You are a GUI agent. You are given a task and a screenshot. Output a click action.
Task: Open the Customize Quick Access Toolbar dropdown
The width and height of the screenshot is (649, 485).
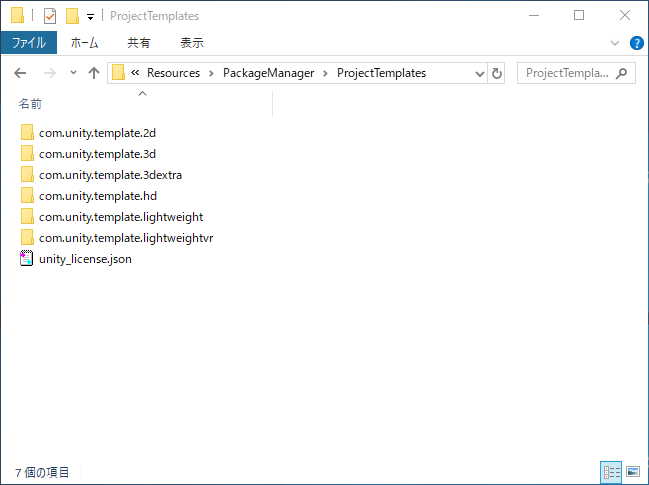click(90, 17)
